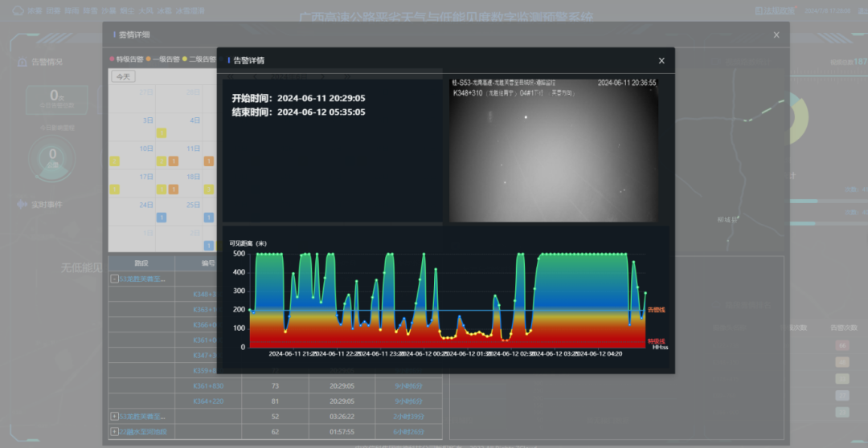Click the 9小时6分 duration in K364+220 row
The height and width of the screenshot is (448, 868).
(x=408, y=401)
